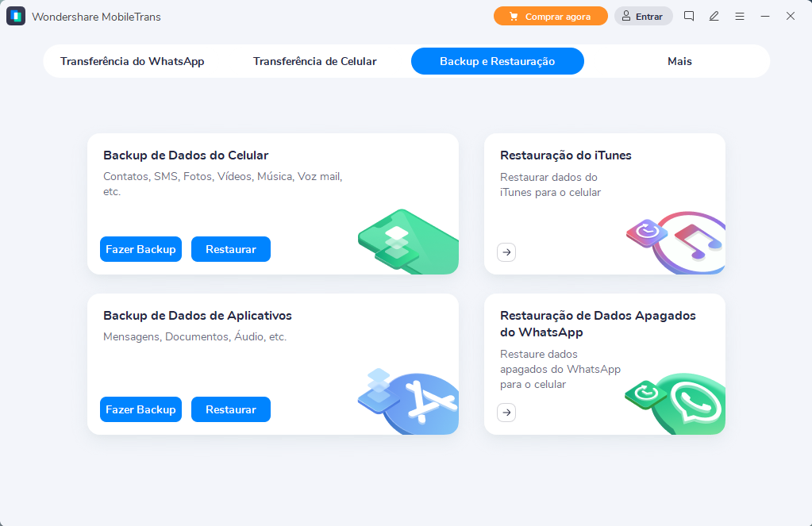Image resolution: width=812 pixels, height=526 pixels.
Task: Click the edit pencil icon in title bar
Action: tap(714, 16)
